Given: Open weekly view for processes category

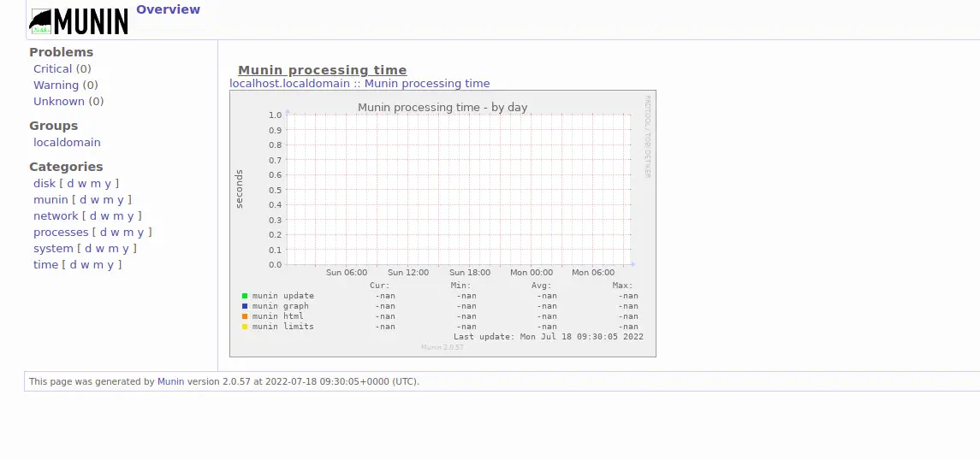Looking at the screenshot, I should [x=116, y=233].
